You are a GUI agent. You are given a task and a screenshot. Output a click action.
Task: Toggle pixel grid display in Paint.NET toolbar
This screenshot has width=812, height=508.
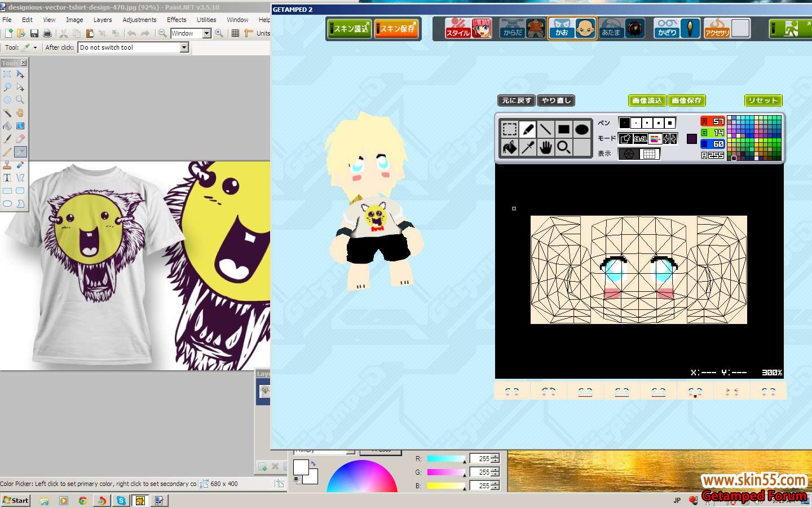(235, 33)
